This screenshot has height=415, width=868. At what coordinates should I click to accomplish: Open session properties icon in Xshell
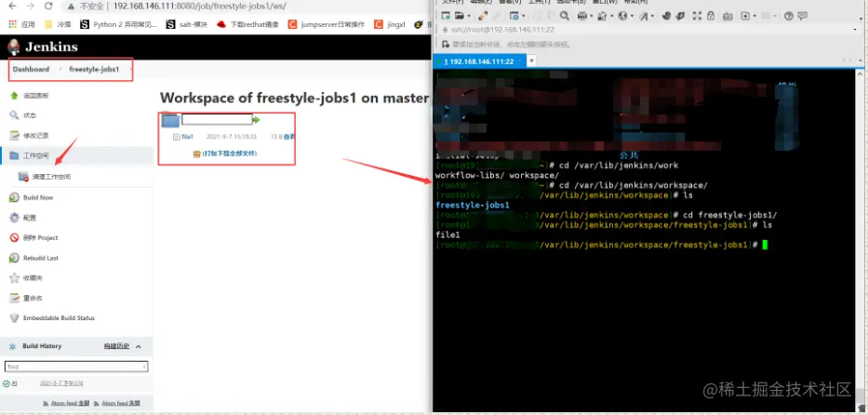coord(514,16)
